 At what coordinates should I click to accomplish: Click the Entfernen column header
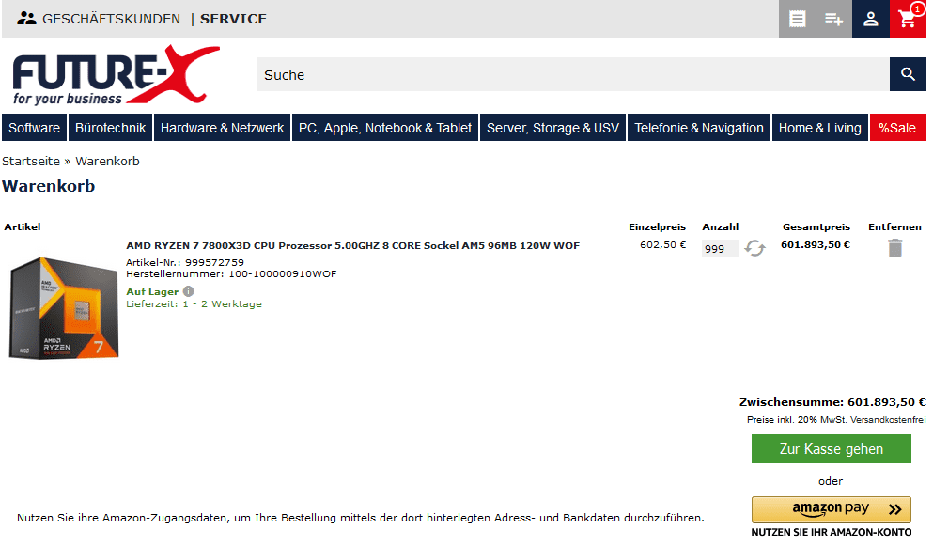tap(894, 226)
